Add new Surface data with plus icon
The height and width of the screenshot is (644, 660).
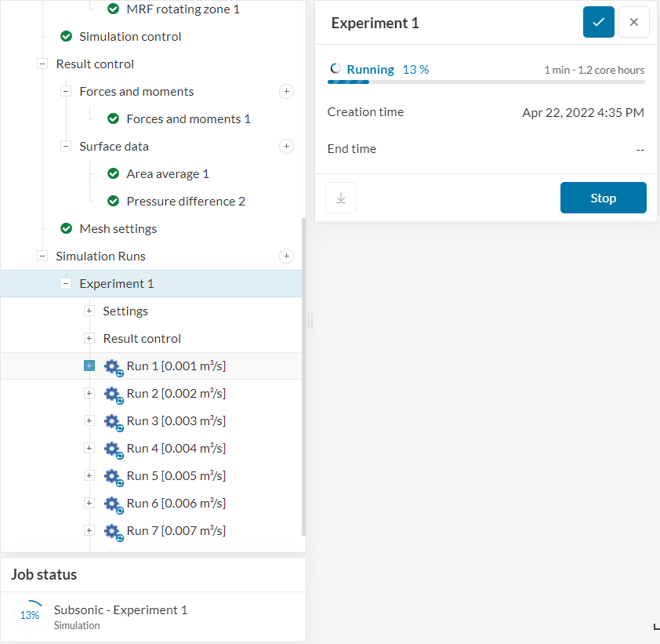(287, 147)
